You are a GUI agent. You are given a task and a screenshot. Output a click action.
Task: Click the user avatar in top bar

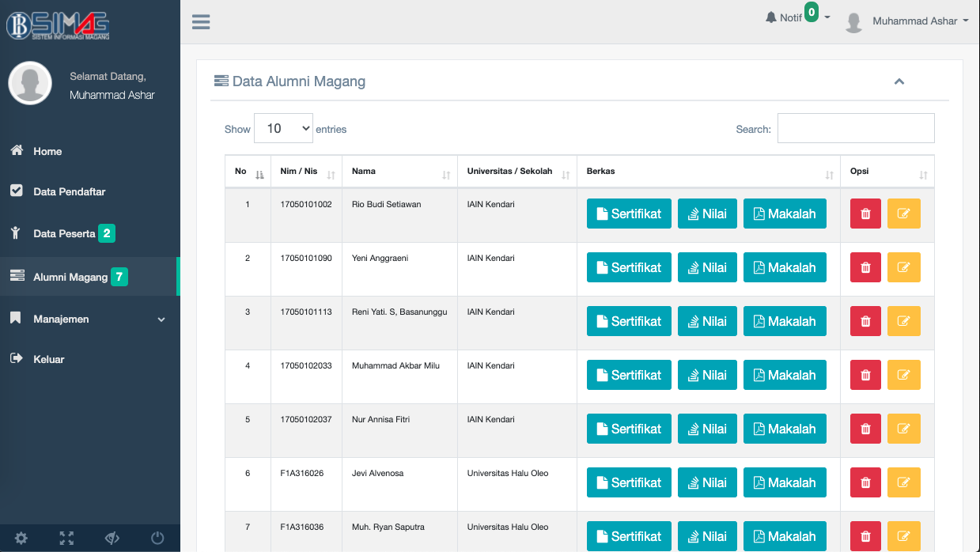853,22
